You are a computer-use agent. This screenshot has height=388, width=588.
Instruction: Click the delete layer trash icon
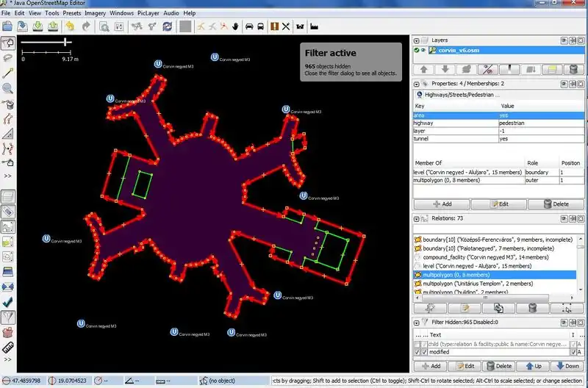click(x=573, y=69)
